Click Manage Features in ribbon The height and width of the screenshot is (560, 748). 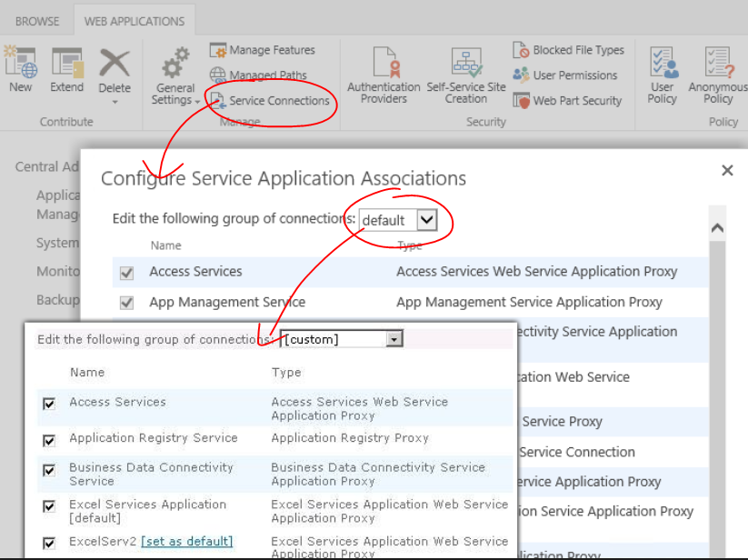(263, 50)
